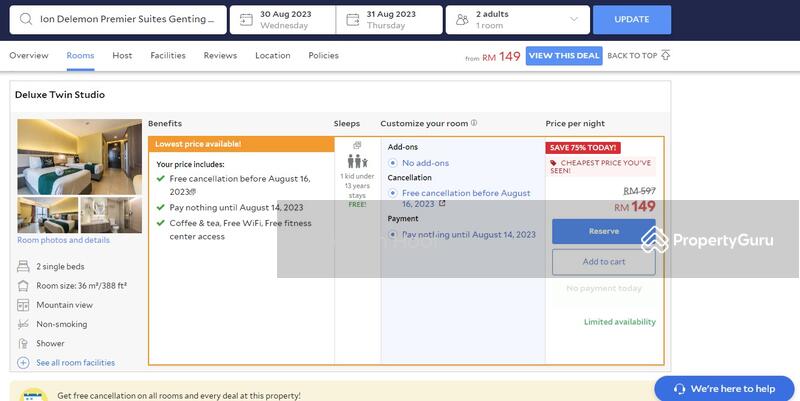The height and width of the screenshot is (401, 800).
Task: Open the cancellation policy external link icon
Action: click(442, 203)
